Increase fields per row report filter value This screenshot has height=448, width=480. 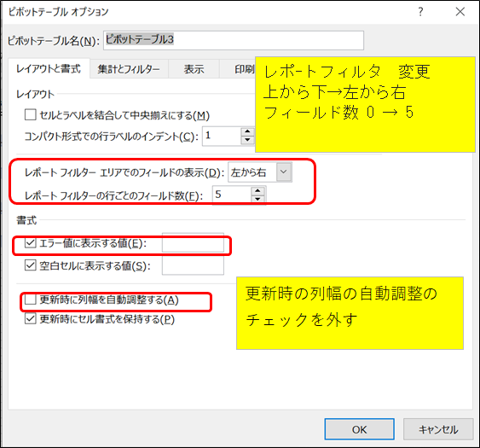pos(257,191)
